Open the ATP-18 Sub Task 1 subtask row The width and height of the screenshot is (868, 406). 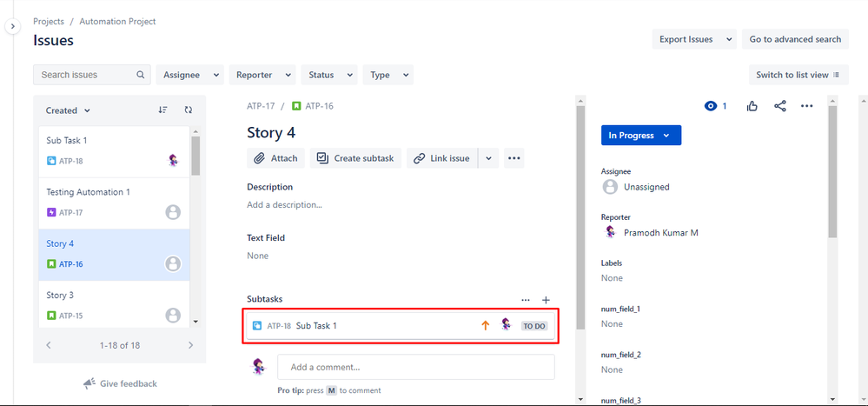pos(401,326)
